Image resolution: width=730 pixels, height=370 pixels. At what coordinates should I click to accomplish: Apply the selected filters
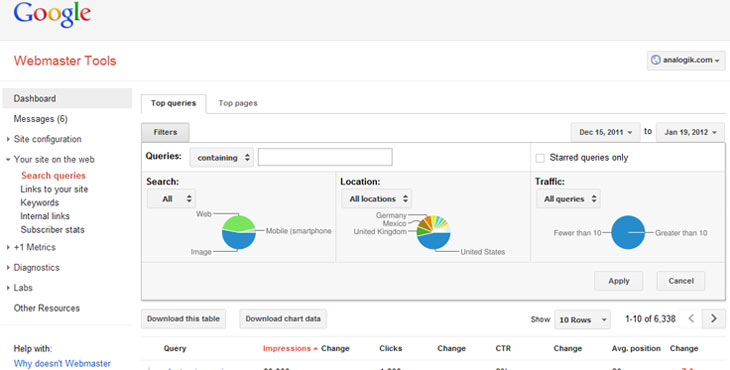(x=619, y=281)
